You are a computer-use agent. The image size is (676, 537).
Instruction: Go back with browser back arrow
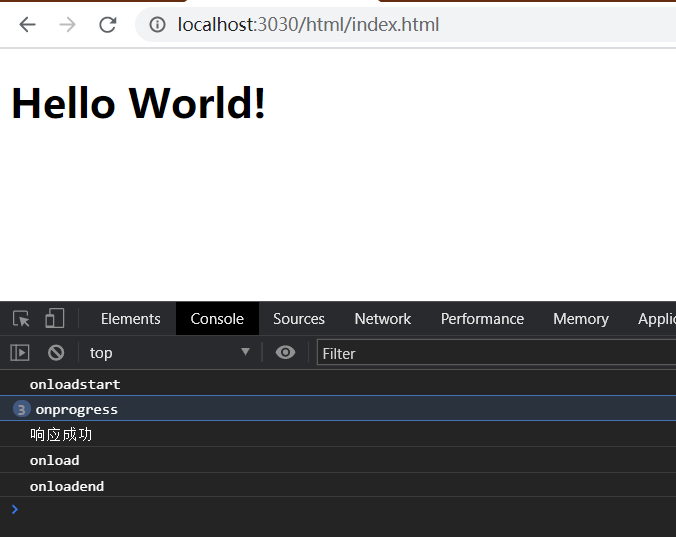click(28, 25)
